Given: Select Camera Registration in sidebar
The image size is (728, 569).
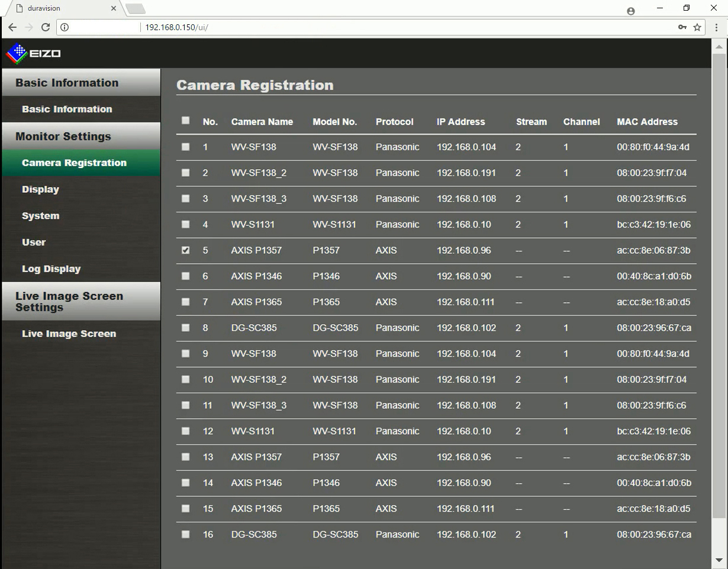Looking at the screenshot, I should (81, 163).
